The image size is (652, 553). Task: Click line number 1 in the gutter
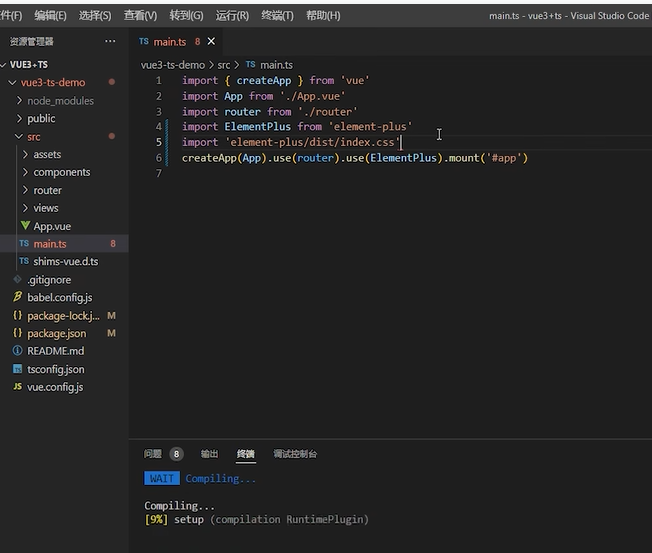158,80
